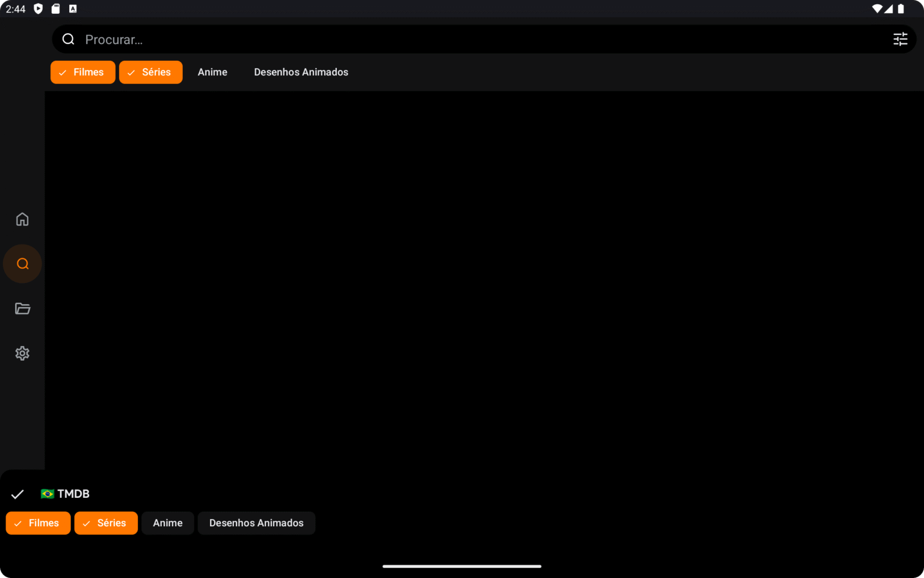
Task: Enable Anime chip under TMDB
Action: point(167,523)
